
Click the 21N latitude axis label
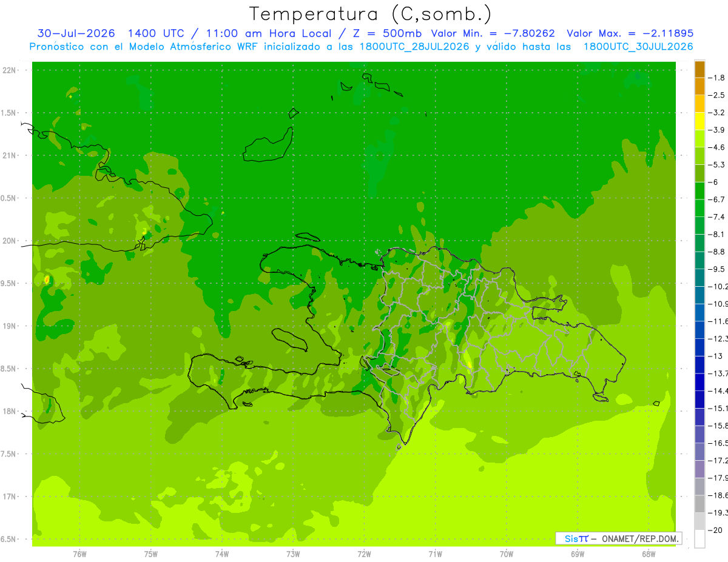click(x=10, y=155)
